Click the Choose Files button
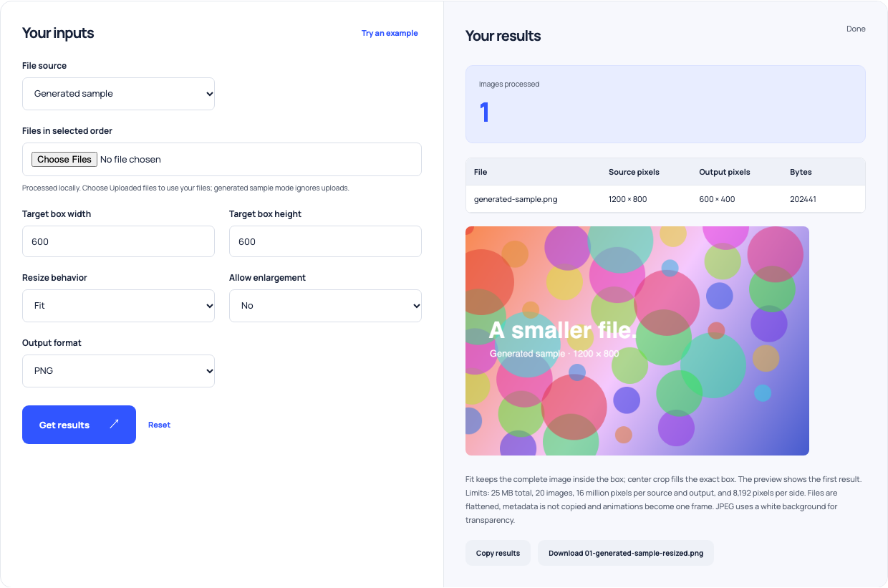This screenshot has width=888, height=588. (64, 159)
